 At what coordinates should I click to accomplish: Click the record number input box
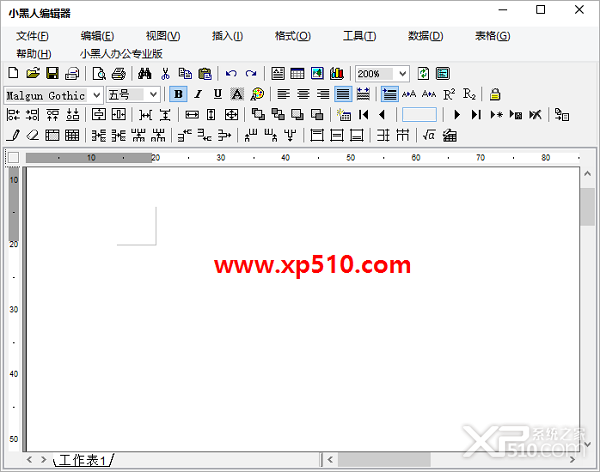click(x=419, y=114)
